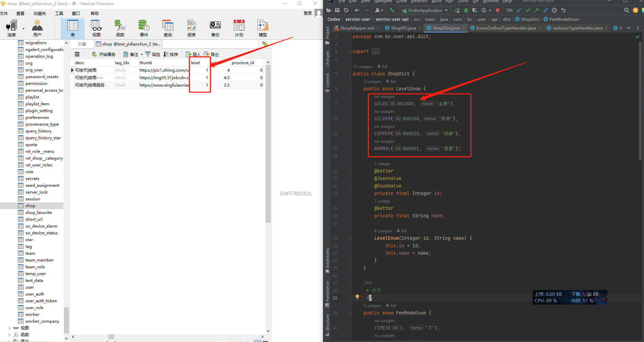Open the Model (模型) toolbar icon
This screenshot has height=342, width=644.
point(263,29)
